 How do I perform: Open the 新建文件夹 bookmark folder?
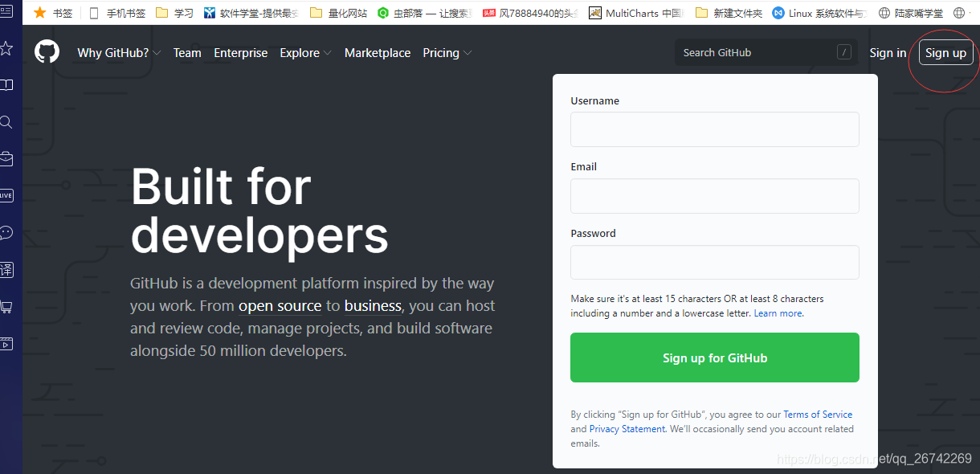[x=729, y=13]
